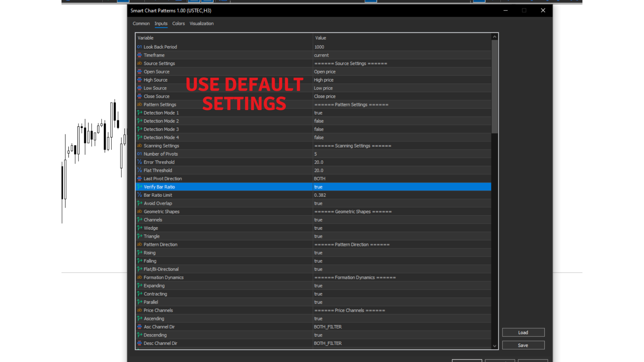Open the Timeframe 'current' value dropdown
Screen dimensions: 644x362
coord(321,55)
